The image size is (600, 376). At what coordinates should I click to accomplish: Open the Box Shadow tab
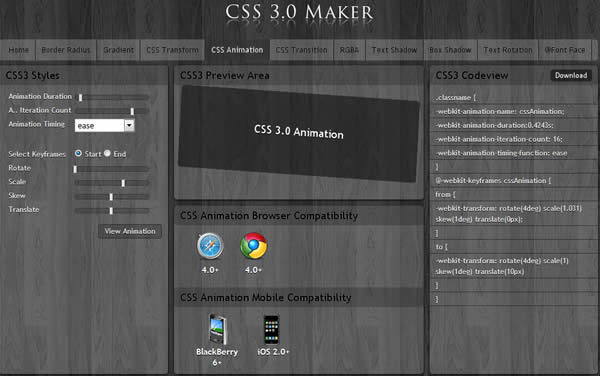pyautogui.click(x=450, y=50)
